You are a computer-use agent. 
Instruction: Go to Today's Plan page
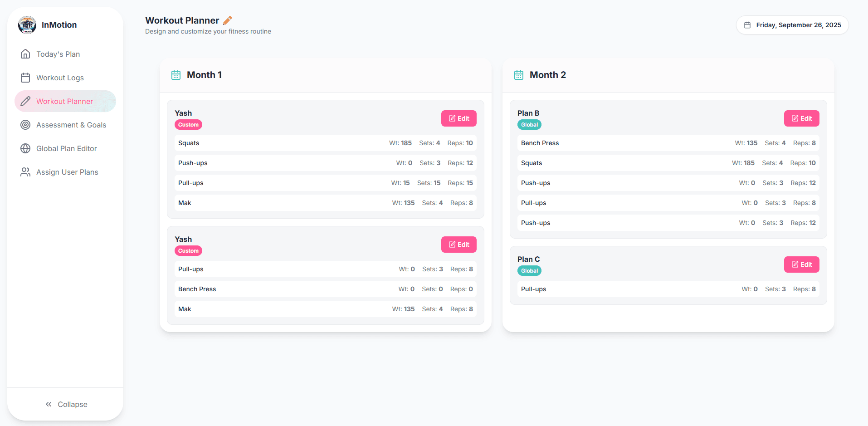(58, 54)
